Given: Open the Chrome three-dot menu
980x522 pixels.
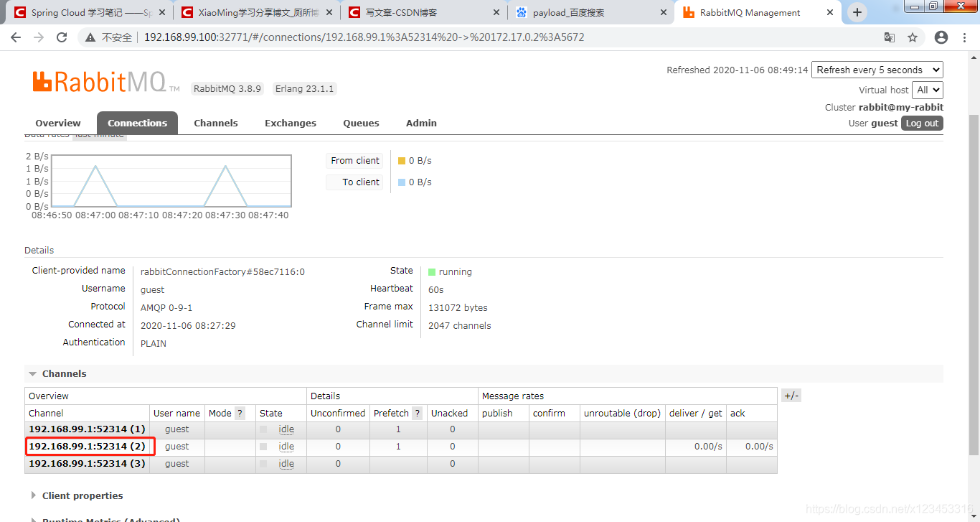Looking at the screenshot, I should [x=966, y=37].
